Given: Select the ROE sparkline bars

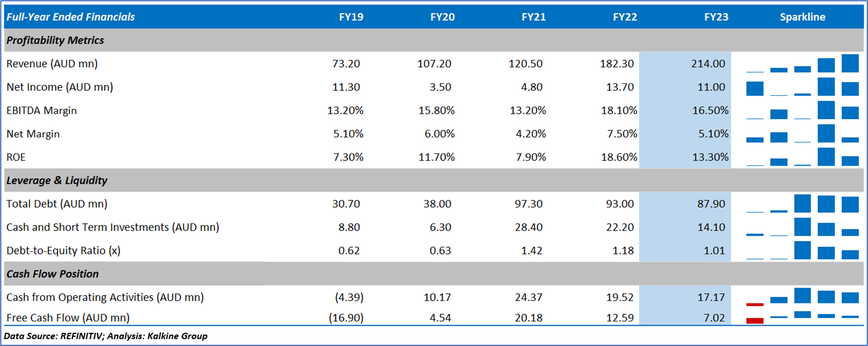Looking at the screenshot, I should click(x=802, y=157).
